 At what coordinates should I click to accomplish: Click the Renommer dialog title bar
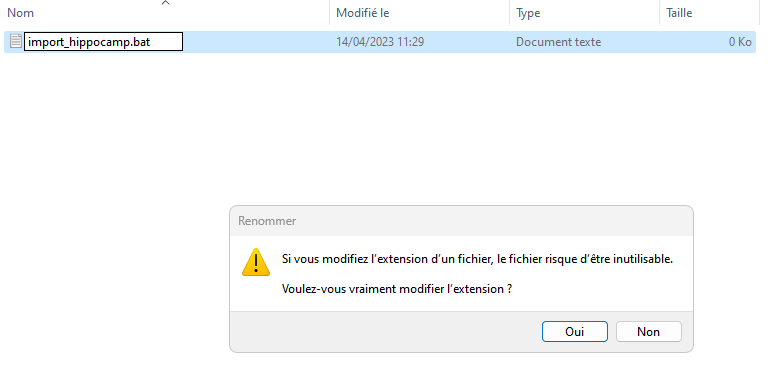coord(461,221)
